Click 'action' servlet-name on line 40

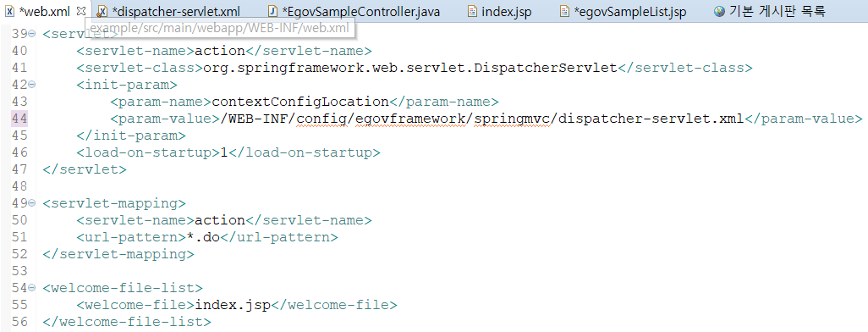pos(220,51)
